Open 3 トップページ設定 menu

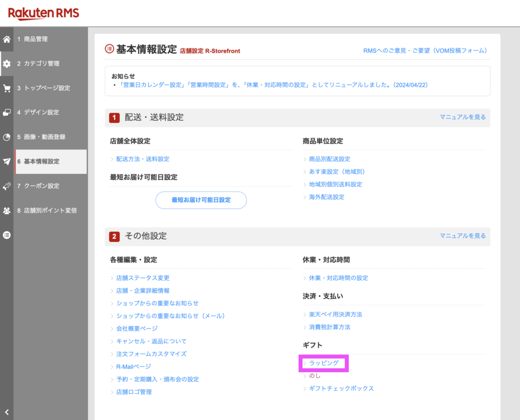tap(51, 88)
